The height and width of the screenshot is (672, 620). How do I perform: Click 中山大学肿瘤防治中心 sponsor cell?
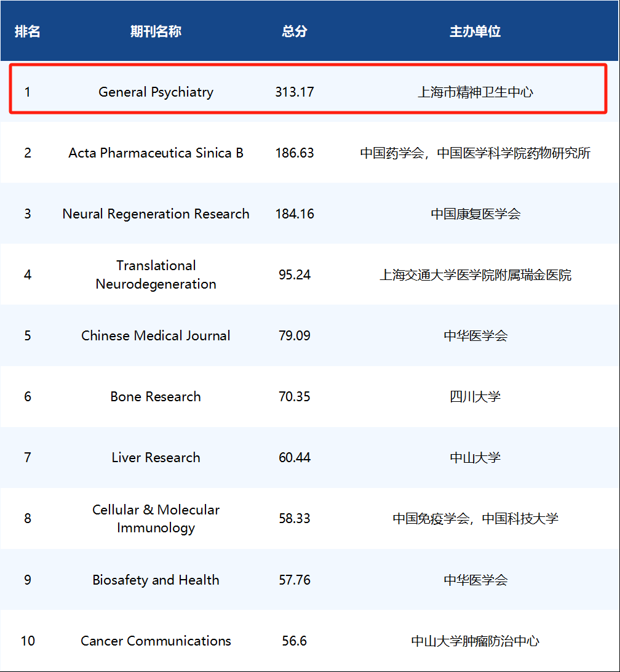(x=475, y=641)
